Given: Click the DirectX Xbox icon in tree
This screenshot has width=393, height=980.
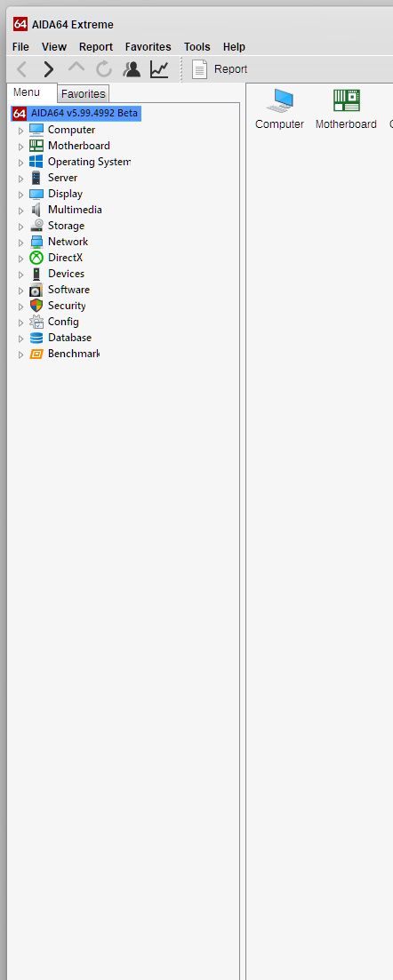Looking at the screenshot, I should click(x=36, y=259).
